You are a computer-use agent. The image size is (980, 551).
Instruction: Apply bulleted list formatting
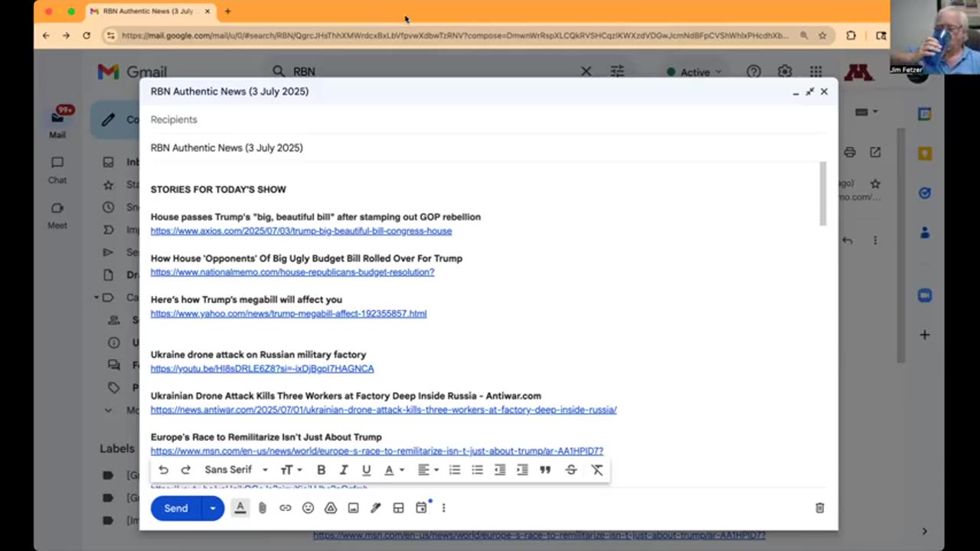(x=477, y=470)
